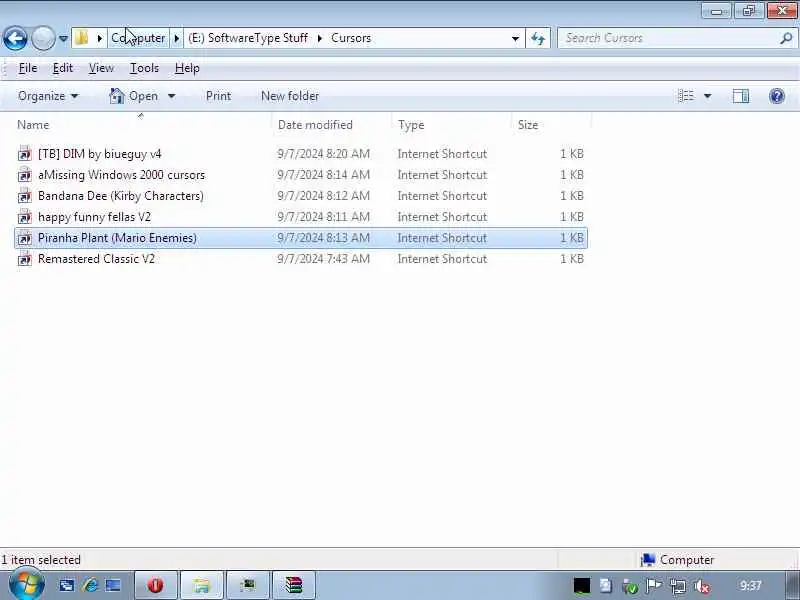This screenshot has width=800, height=600.
Task: Open the view options dropdown arrow
Action: pyautogui.click(x=708, y=96)
